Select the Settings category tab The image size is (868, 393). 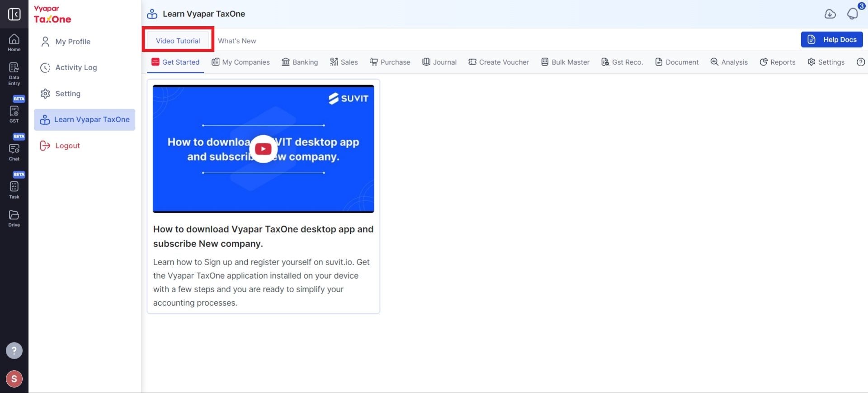(x=826, y=62)
